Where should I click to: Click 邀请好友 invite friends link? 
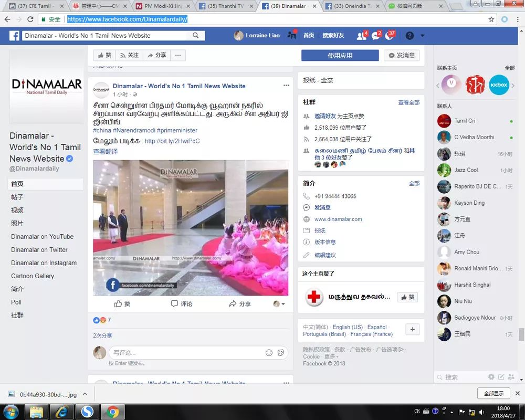[325, 116]
